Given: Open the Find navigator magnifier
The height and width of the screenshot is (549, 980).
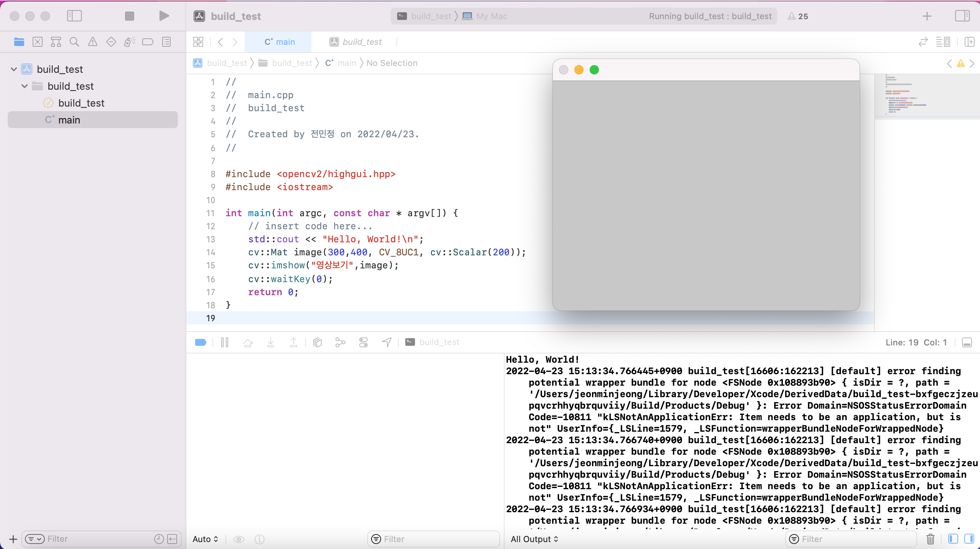Looking at the screenshot, I should (74, 42).
